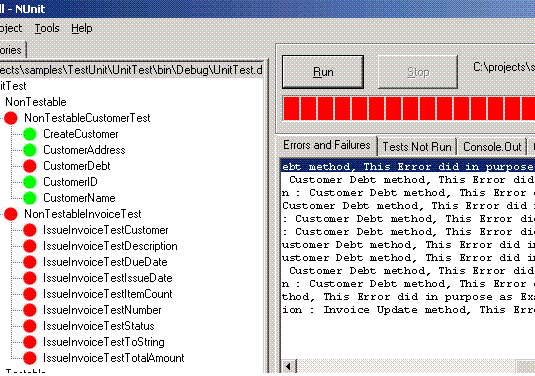Screen dimensions: 535x376
Task: Open the Help menu
Action: click(82, 28)
